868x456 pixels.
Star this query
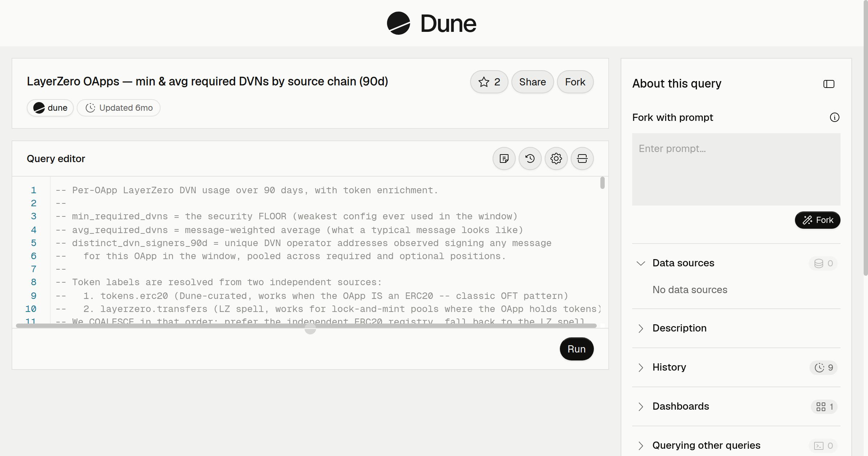click(x=489, y=82)
